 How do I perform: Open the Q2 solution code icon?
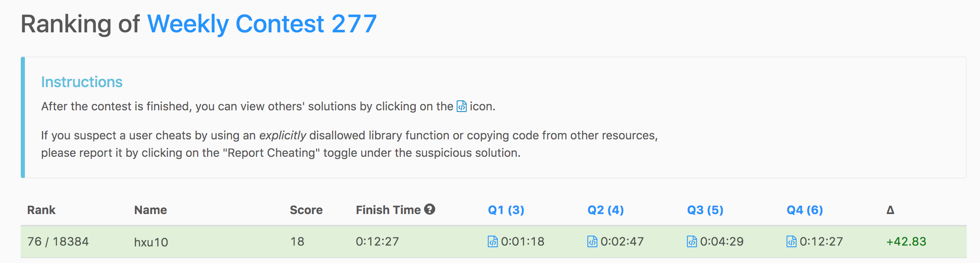point(592,241)
